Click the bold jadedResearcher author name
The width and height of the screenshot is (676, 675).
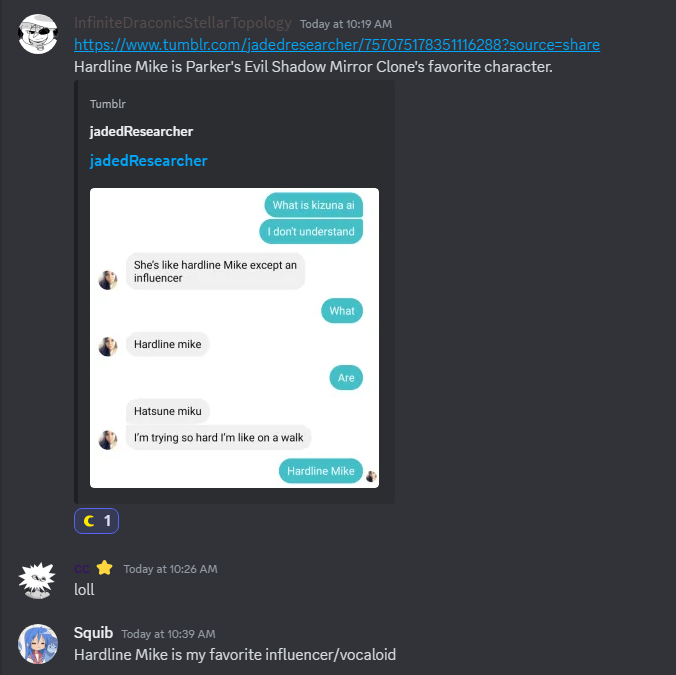(x=141, y=131)
